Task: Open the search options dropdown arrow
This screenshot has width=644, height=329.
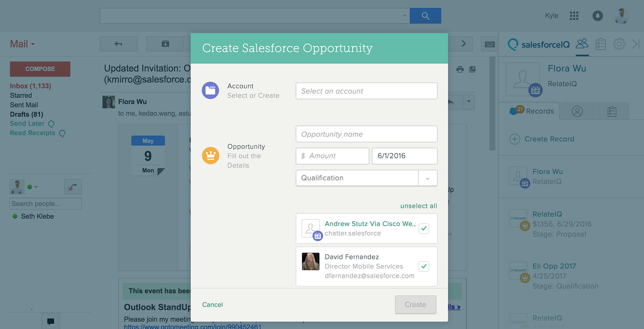Action: [405, 16]
